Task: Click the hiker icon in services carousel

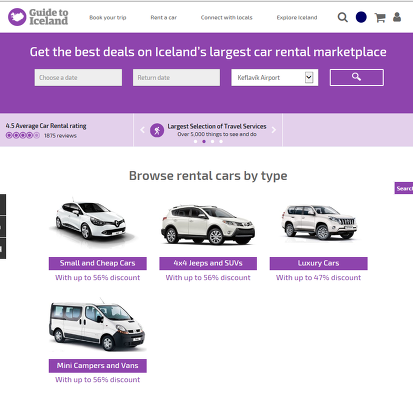Action: point(157,130)
